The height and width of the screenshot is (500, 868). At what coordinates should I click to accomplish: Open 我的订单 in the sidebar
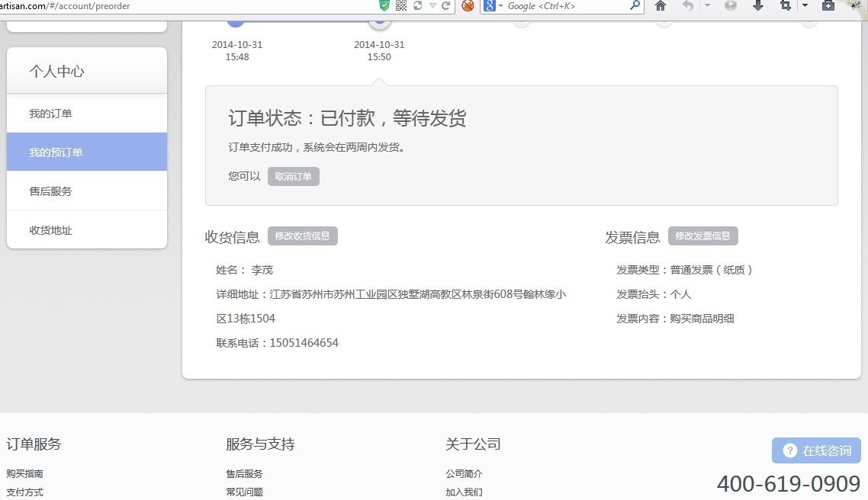tap(87, 114)
